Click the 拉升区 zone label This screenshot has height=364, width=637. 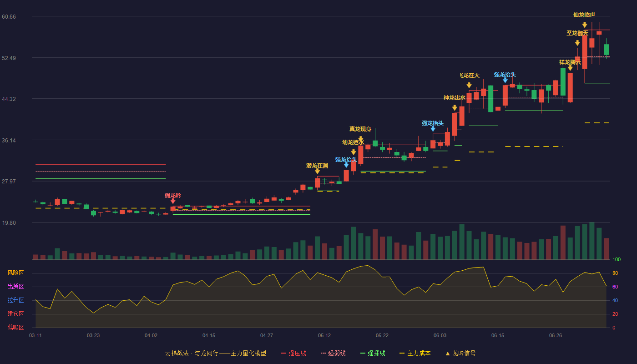[x=15, y=300]
